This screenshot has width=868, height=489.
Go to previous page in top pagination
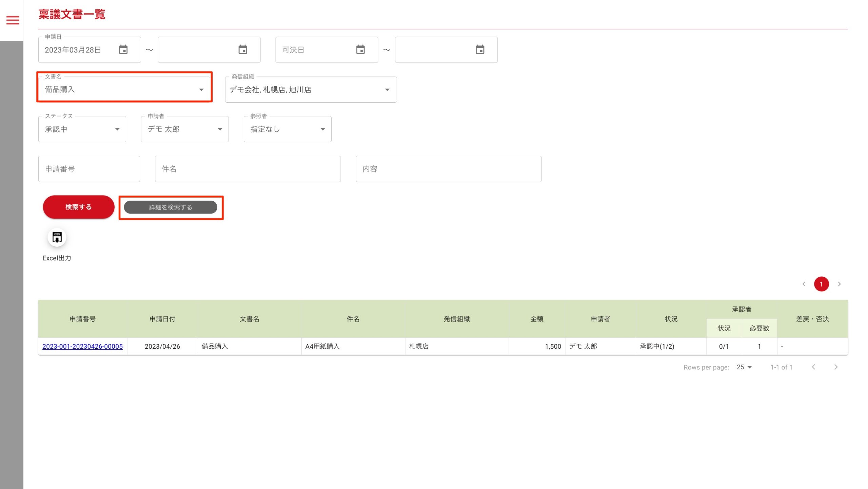click(804, 284)
